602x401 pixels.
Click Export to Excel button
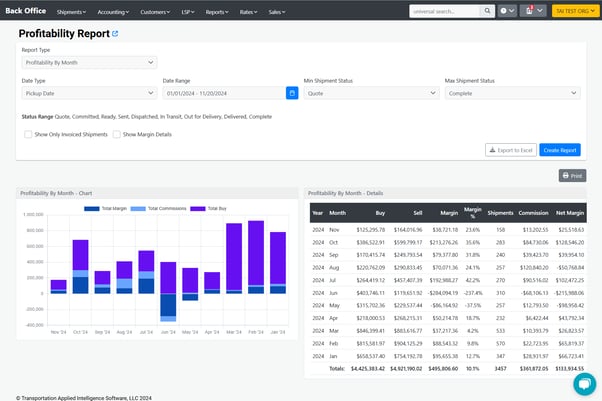click(x=511, y=150)
